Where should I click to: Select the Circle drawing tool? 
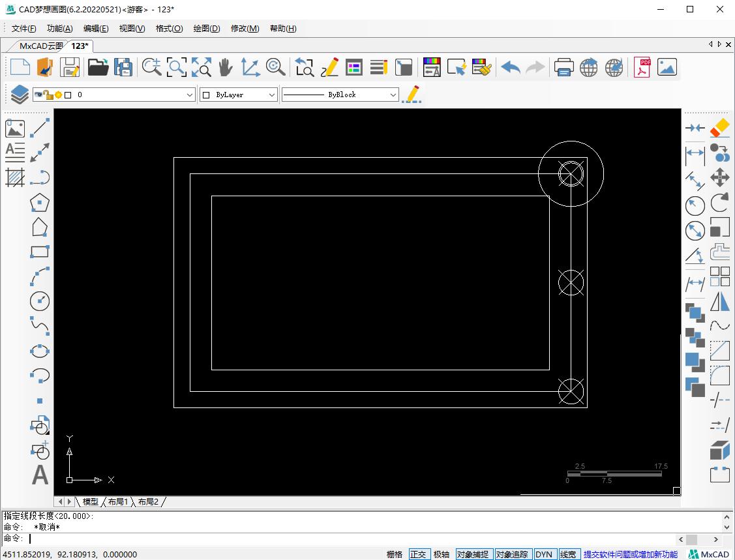40,301
